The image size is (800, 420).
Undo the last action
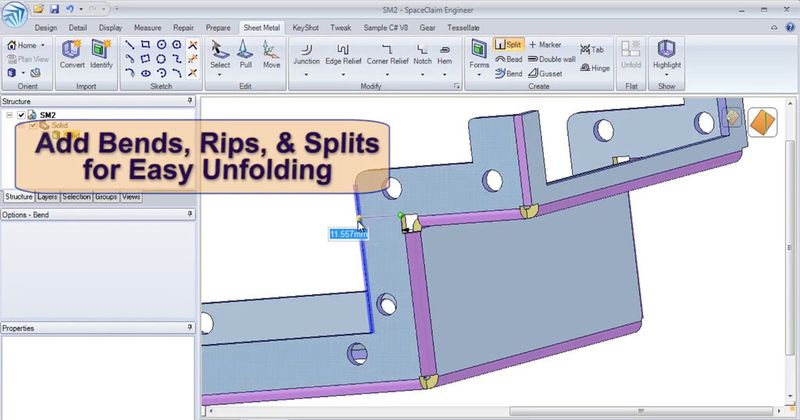[70, 9]
